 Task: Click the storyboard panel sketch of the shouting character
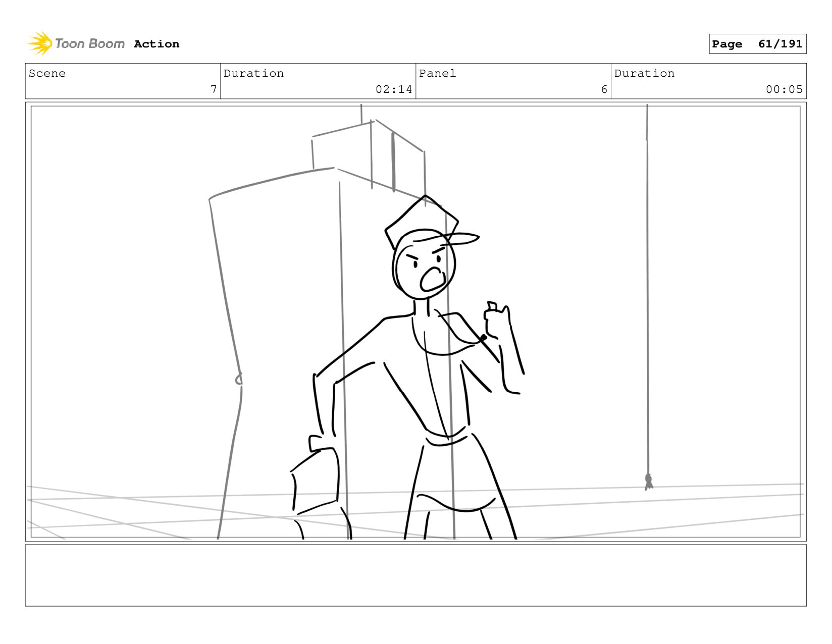coord(415,321)
